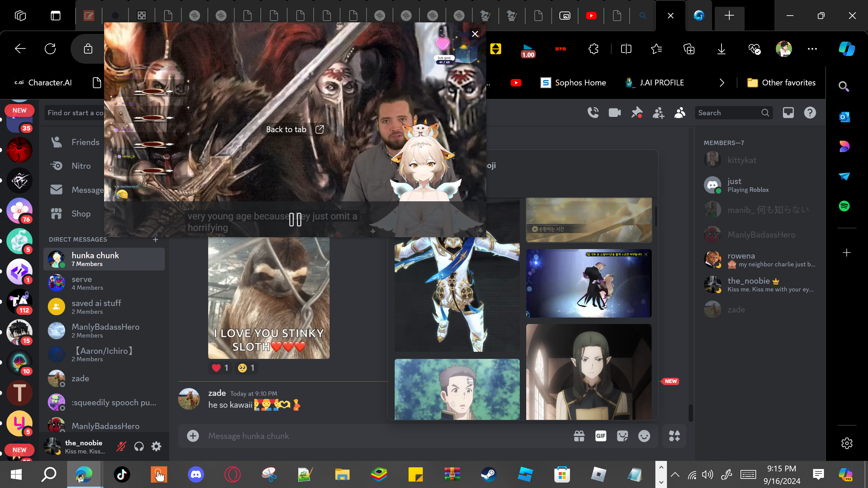Open the hunka chunk group chat
Viewport: 868px width, 488px height.
point(104,259)
